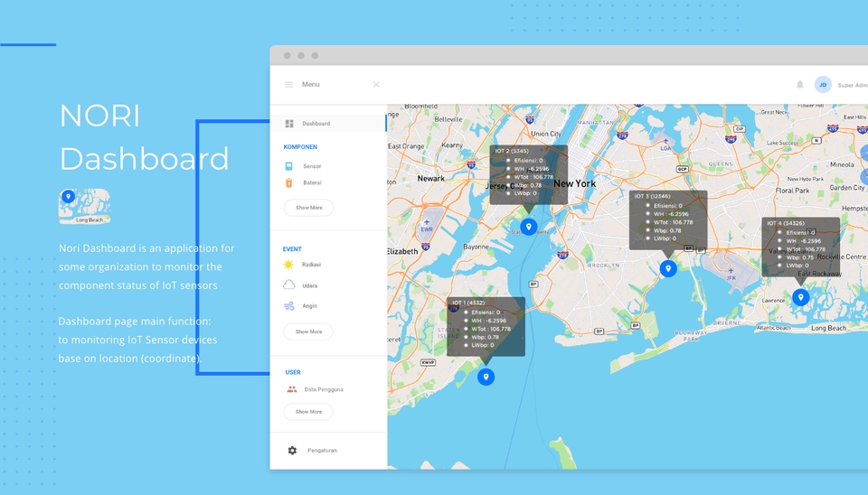The width and height of the screenshot is (868, 495).
Task: Click the Pengaturan gear icon
Action: click(292, 450)
